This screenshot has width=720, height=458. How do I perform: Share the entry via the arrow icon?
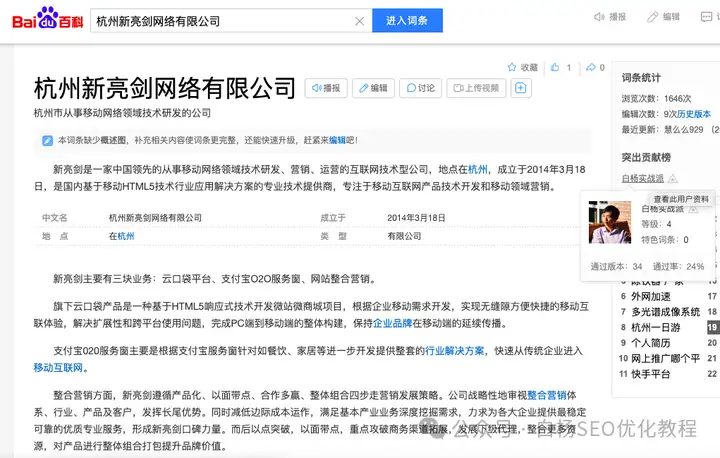point(591,67)
